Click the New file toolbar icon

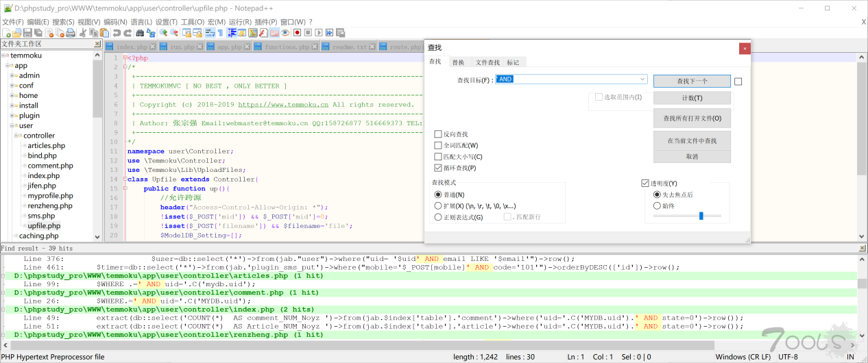point(6,33)
